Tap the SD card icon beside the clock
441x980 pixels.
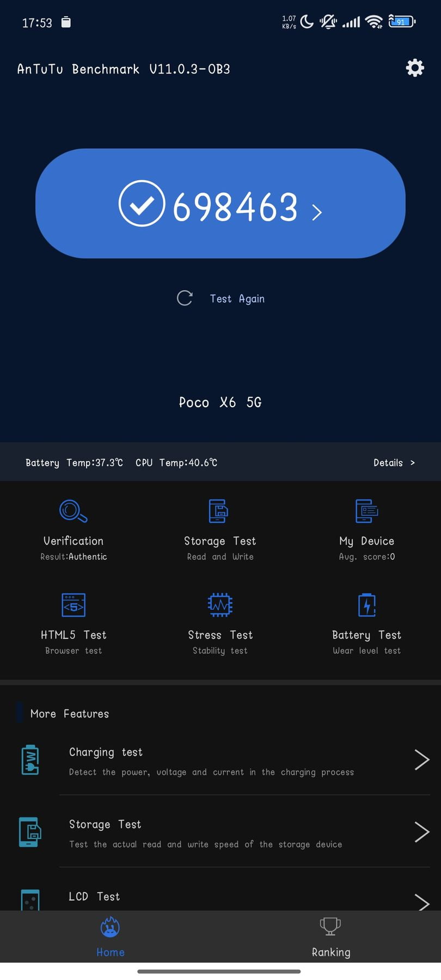66,22
